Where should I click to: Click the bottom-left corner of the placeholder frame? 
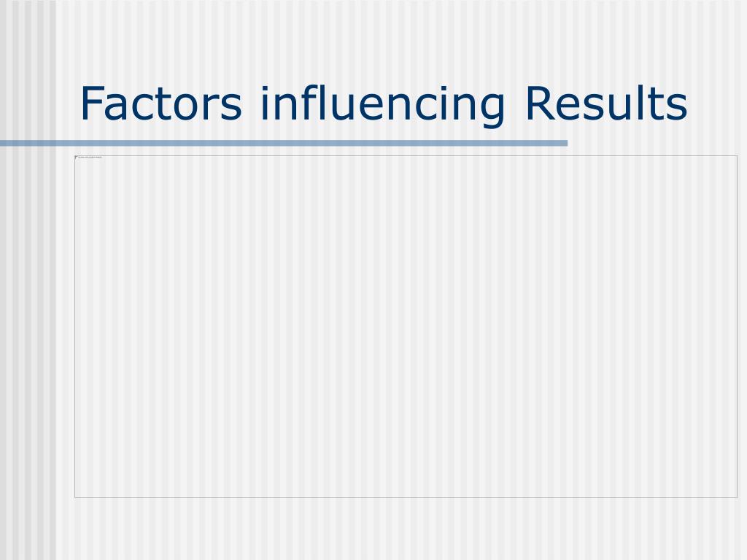point(75,497)
